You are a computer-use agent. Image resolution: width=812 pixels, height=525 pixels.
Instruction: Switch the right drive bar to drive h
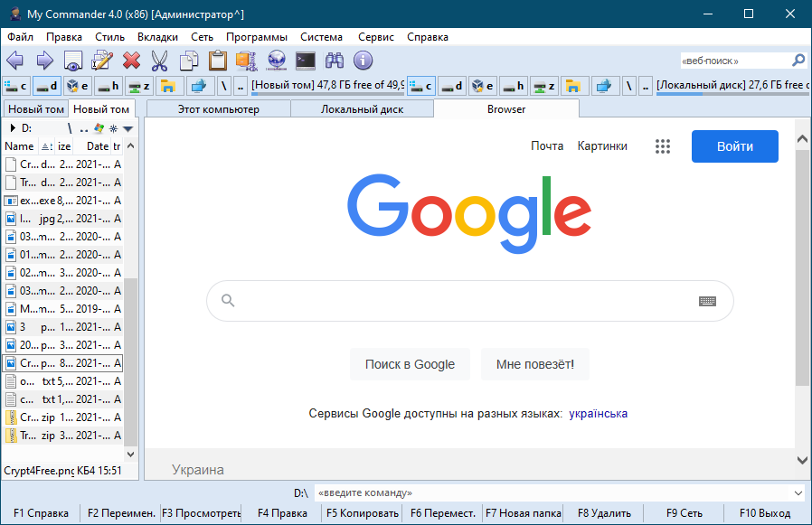click(x=514, y=86)
